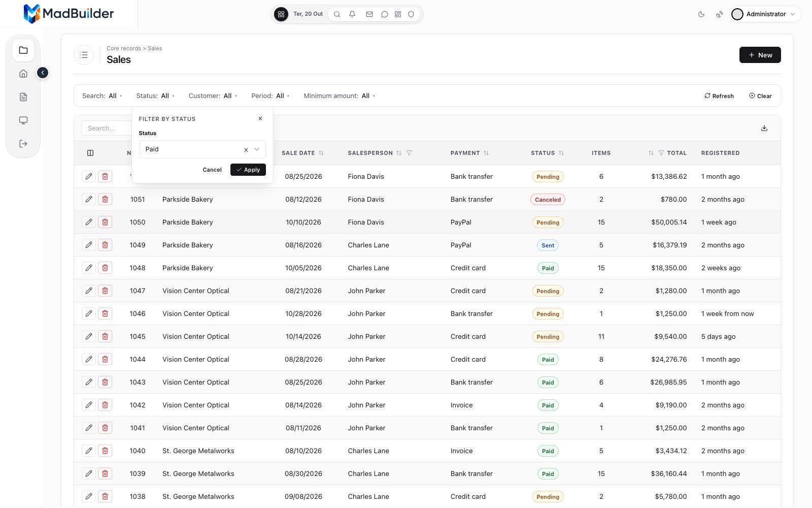812x508 pixels.
Task: Go to the home icon in sidebar
Action: tap(23, 74)
